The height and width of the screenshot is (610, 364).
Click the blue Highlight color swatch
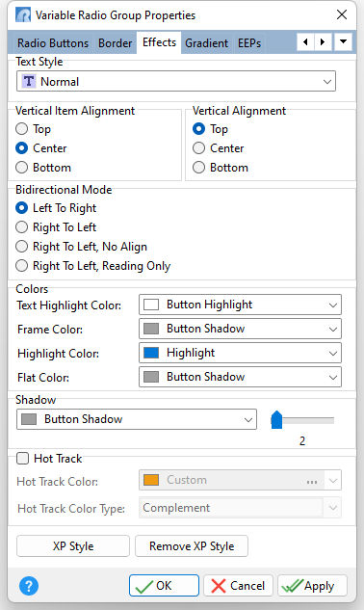click(151, 353)
